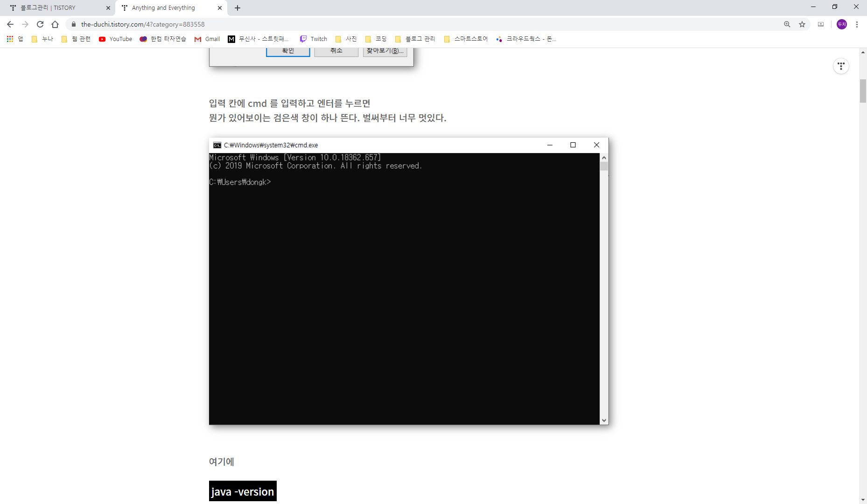This screenshot has height=504, width=867.
Task: Reload the current page
Action: click(x=40, y=24)
